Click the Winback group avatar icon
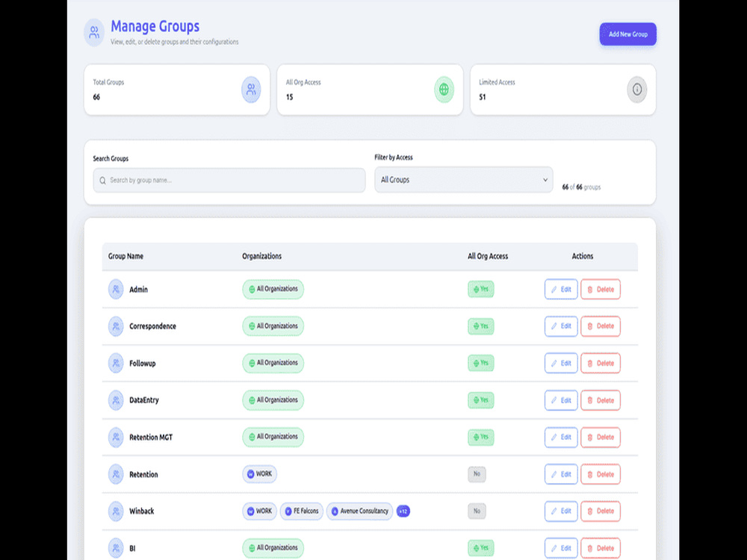The width and height of the screenshot is (747, 560). (x=116, y=511)
